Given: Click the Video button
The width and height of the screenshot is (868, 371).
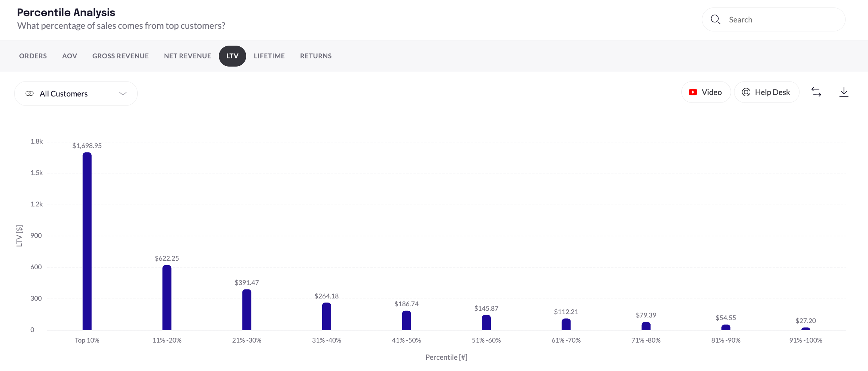Looking at the screenshot, I should tap(706, 92).
